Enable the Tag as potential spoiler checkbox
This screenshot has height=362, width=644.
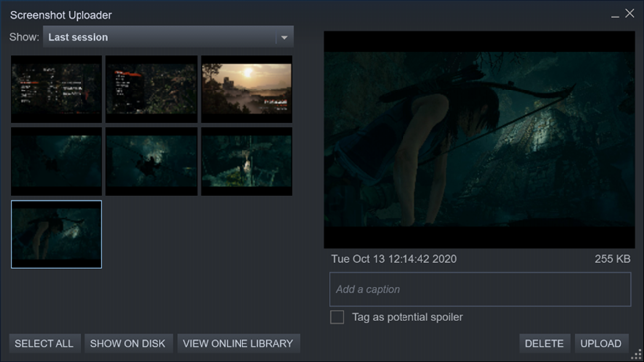[x=337, y=317]
